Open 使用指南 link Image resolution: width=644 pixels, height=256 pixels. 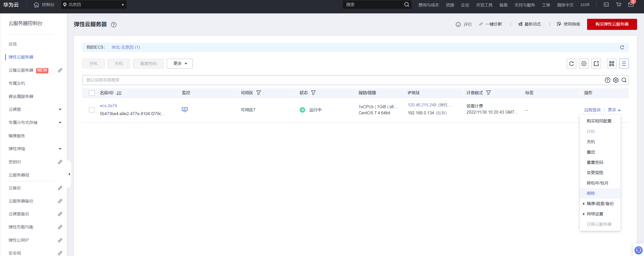tap(569, 24)
